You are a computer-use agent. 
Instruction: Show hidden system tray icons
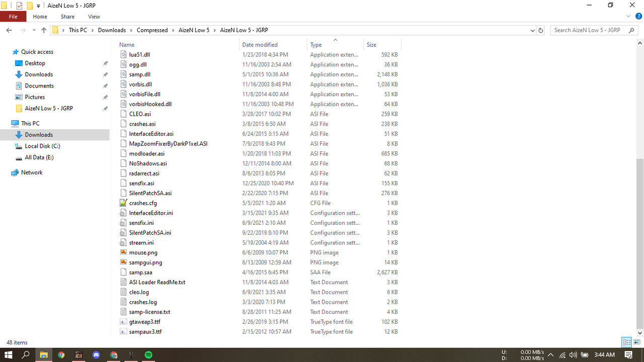(x=550, y=355)
